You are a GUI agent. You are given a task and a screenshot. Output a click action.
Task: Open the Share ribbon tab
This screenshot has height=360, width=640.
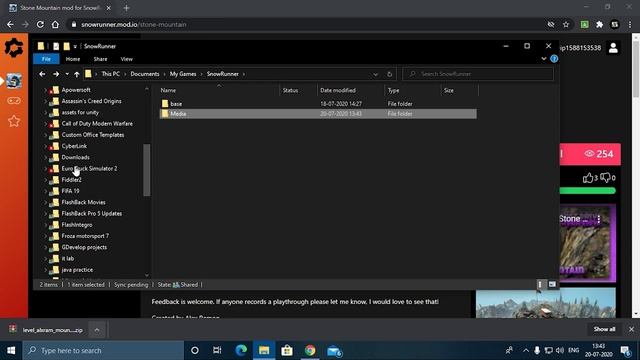(100, 59)
